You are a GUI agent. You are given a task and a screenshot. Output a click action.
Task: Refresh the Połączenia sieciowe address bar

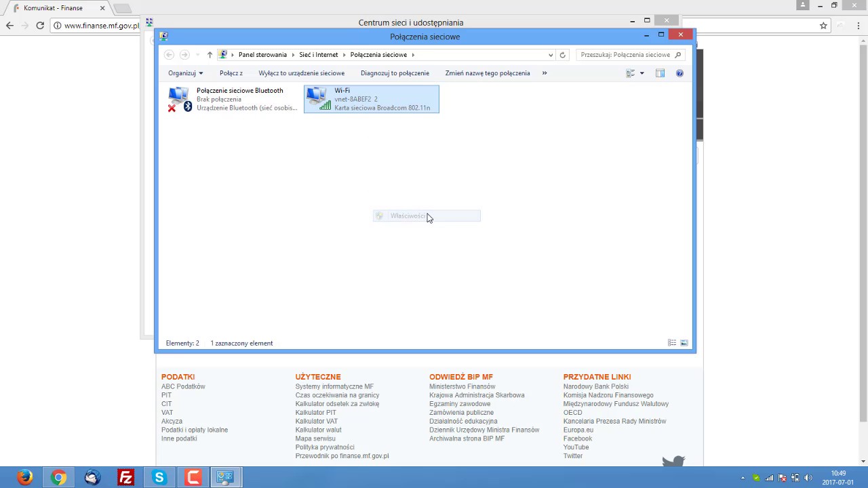562,55
